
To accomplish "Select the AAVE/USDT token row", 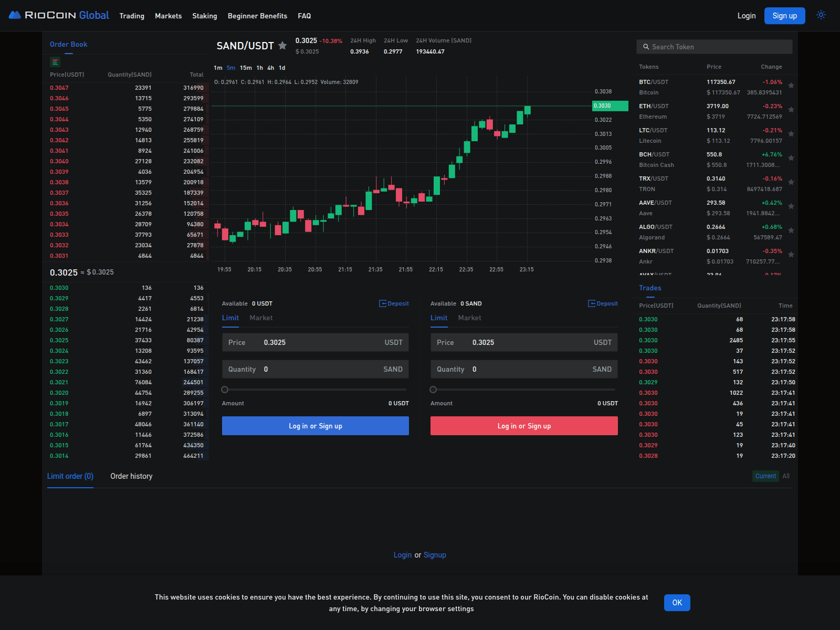I will (x=715, y=208).
